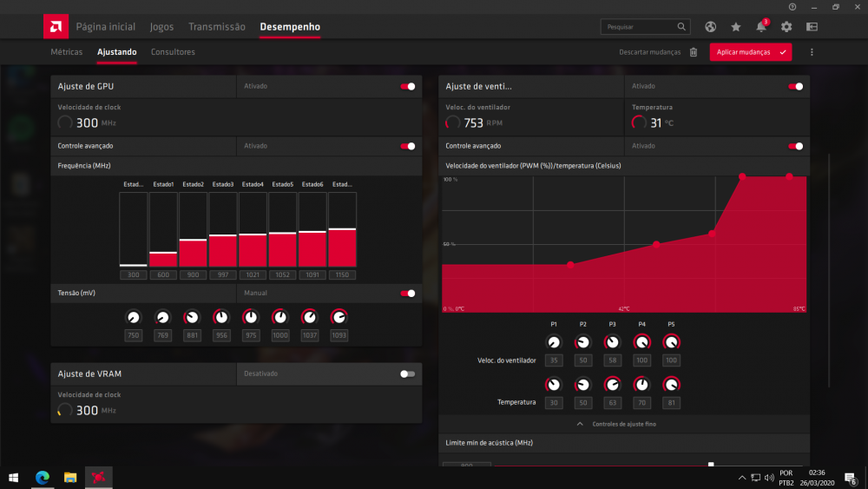868x489 pixels.
Task: Open the Jogos menu tab
Action: [x=161, y=27]
